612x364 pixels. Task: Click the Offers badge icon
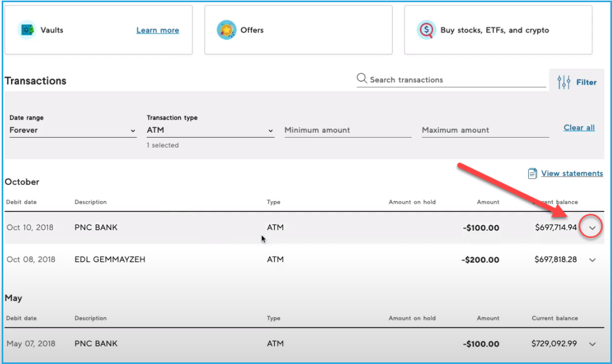click(x=227, y=30)
